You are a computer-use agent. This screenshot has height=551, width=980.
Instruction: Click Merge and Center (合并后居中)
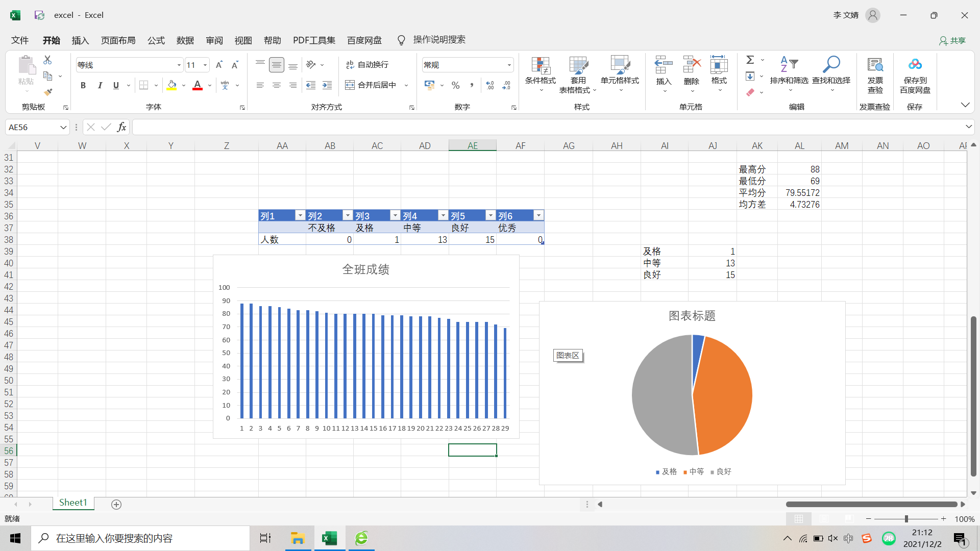(372, 85)
